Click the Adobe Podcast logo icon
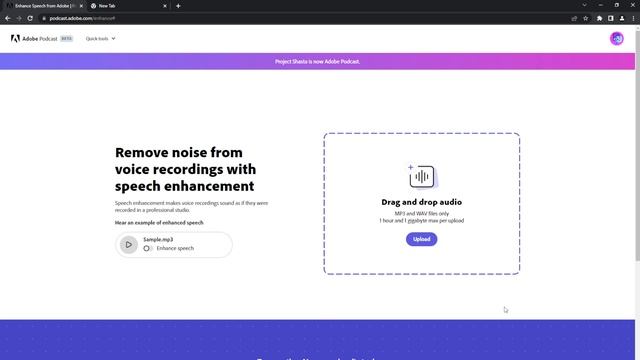 [15, 38]
